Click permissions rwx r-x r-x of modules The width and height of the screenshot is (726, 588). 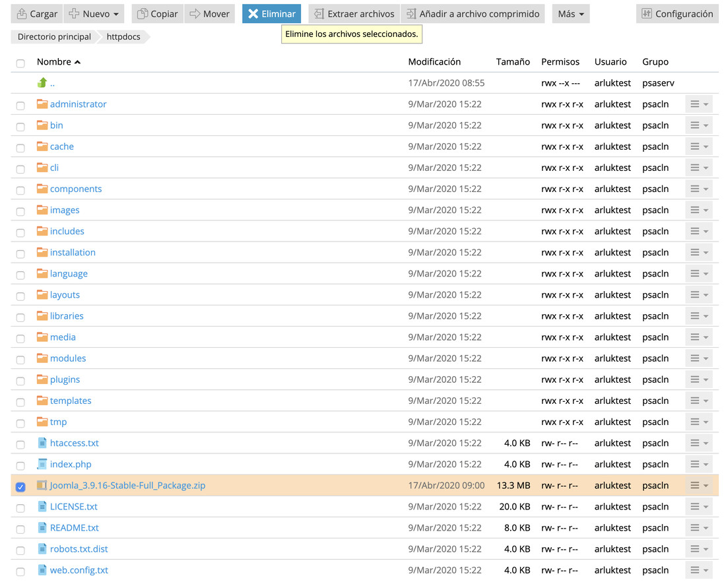coord(562,358)
